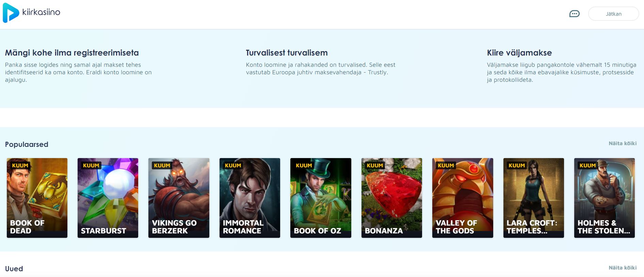Launch Vikings Go Berzerk game
This screenshot has width=644, height=277.
[x=179, y=198]
